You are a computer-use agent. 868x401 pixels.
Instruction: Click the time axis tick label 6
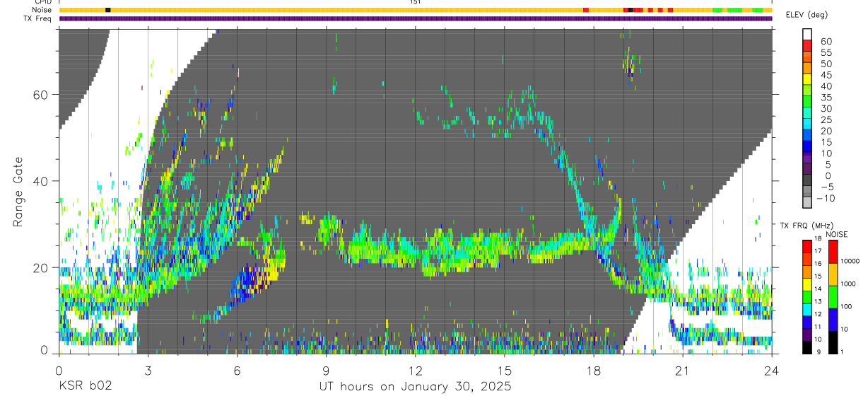coord(237,370)
